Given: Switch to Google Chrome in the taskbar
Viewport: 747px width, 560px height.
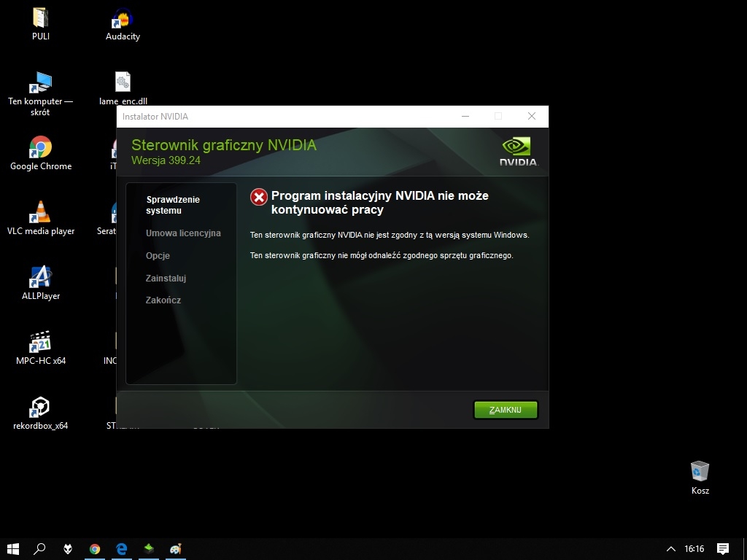Looking at the screenshot, I should coord(95,549).
